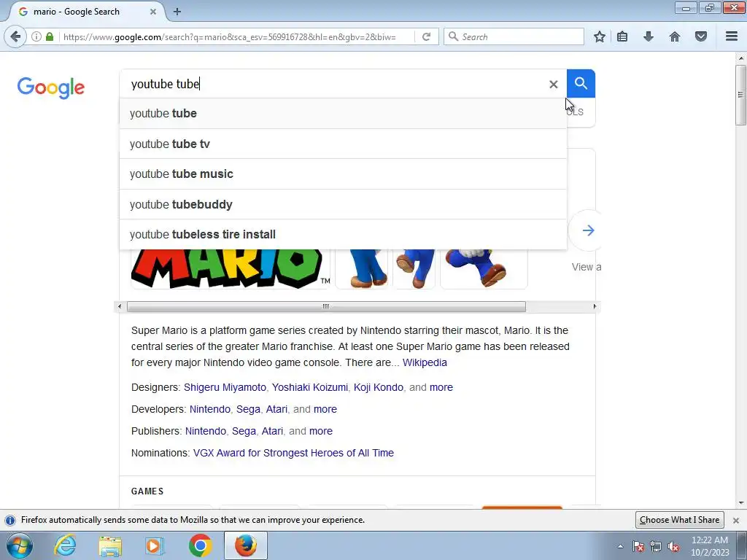Open the downloads arrow icon
Viewport: 747px width, 560px height.
[649, 36]
